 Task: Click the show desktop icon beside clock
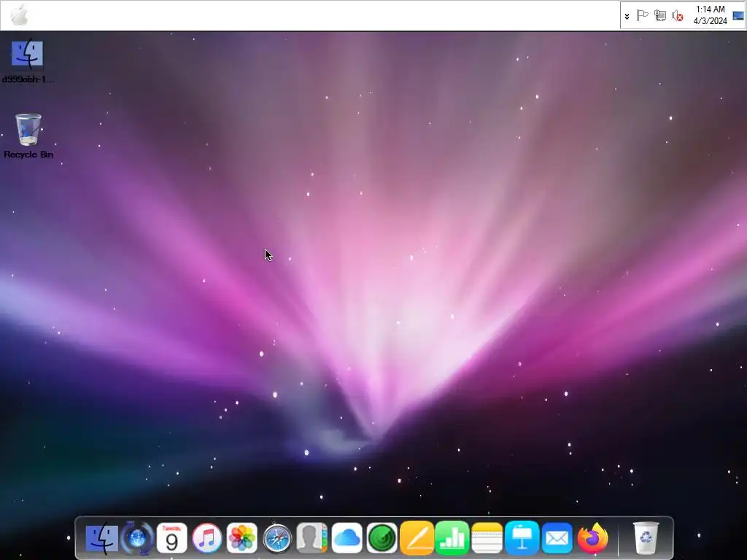(738, 15)
